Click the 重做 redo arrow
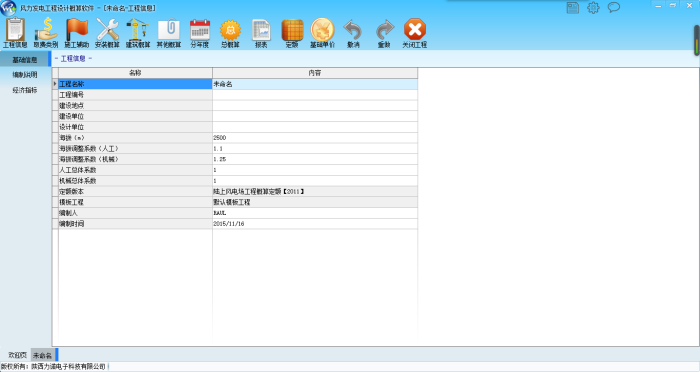 coord(384,33)
